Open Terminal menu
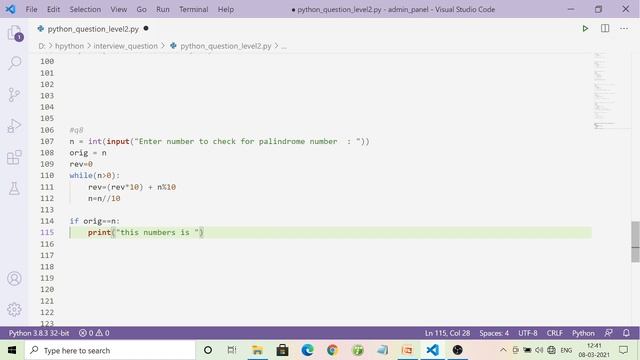 coord(193,9)
